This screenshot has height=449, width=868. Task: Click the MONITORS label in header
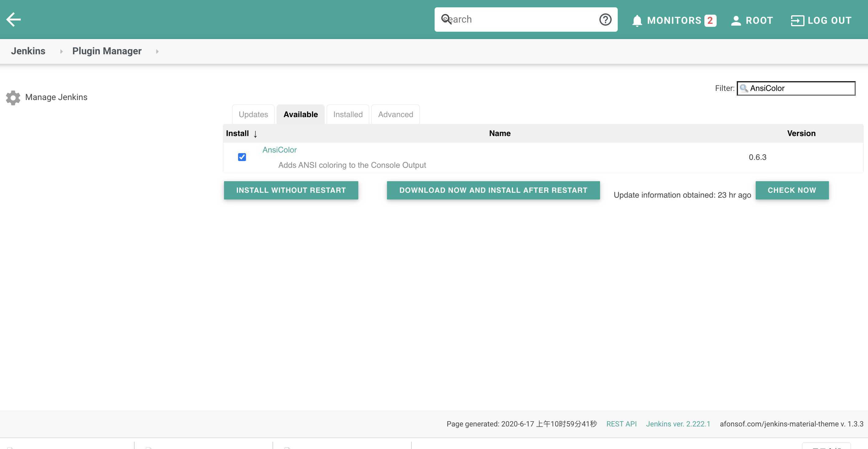click(674, 20)
